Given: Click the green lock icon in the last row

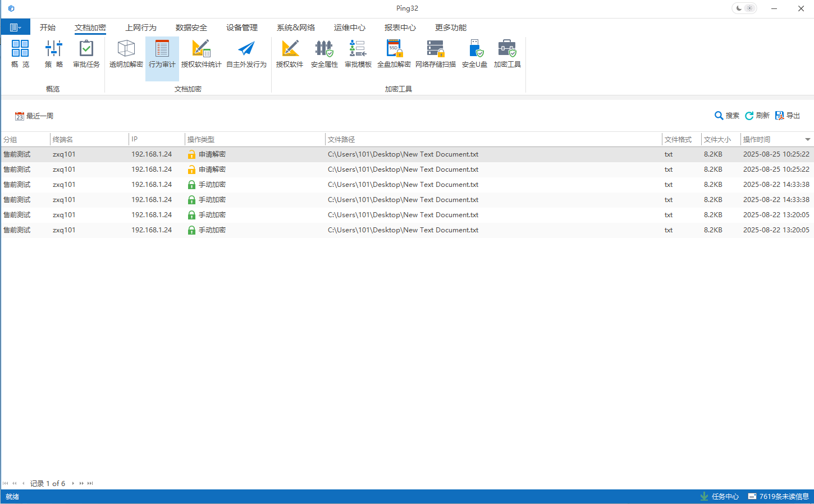Looking at the screenshot, I should click(191, 230).
